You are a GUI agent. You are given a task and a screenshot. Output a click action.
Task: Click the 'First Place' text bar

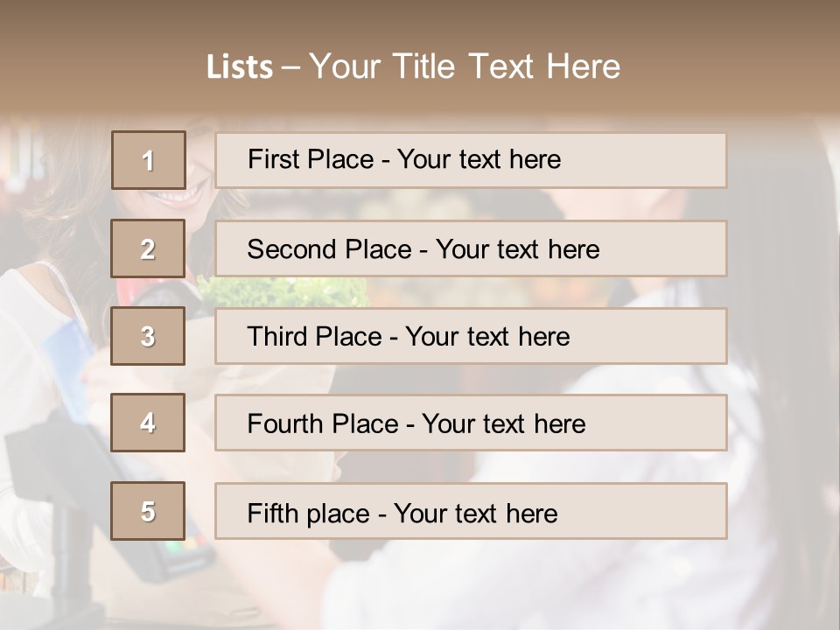(x=471, y=160)
